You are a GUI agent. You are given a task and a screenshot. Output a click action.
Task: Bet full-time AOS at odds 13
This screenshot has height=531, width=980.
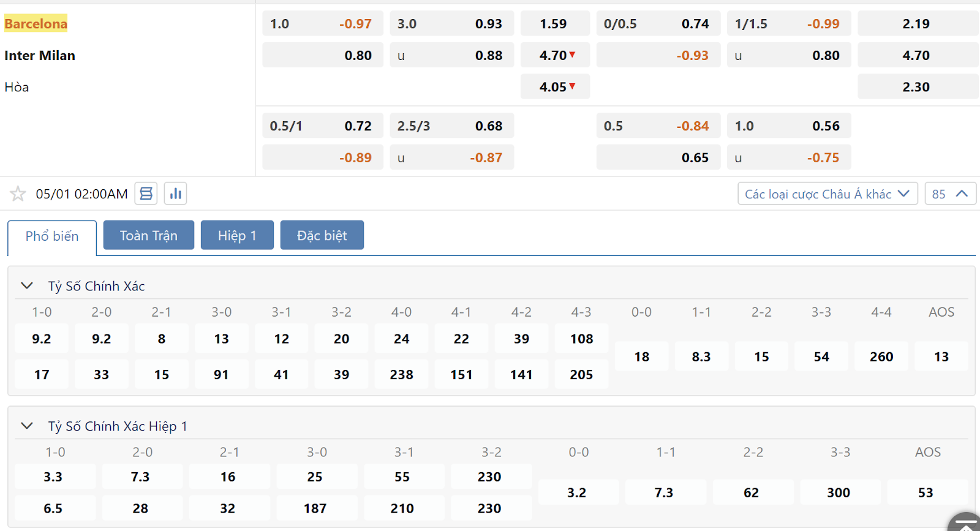(x=941, y=356)
